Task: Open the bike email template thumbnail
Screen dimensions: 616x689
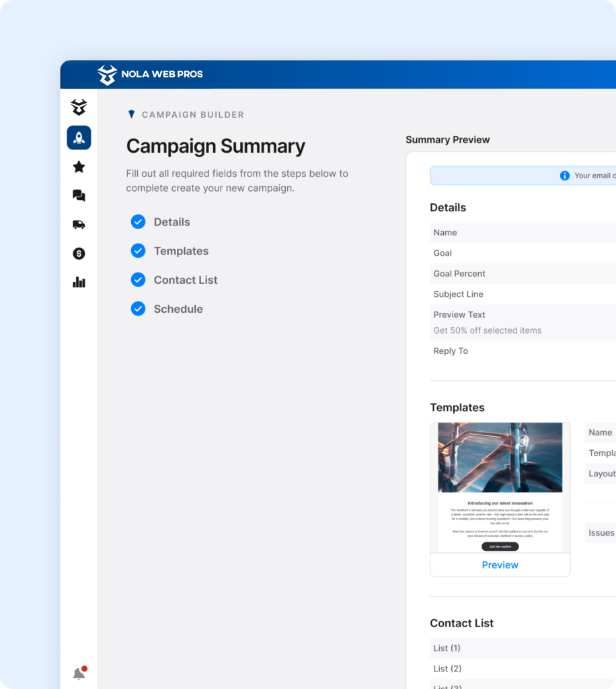Action: [500, 487]
